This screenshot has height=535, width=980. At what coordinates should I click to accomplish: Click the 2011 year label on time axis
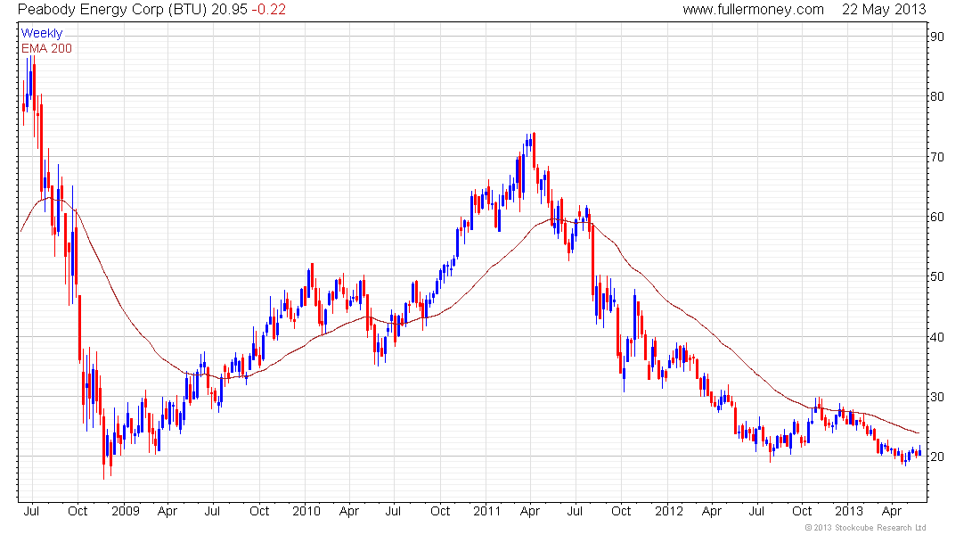pos(486,511)
